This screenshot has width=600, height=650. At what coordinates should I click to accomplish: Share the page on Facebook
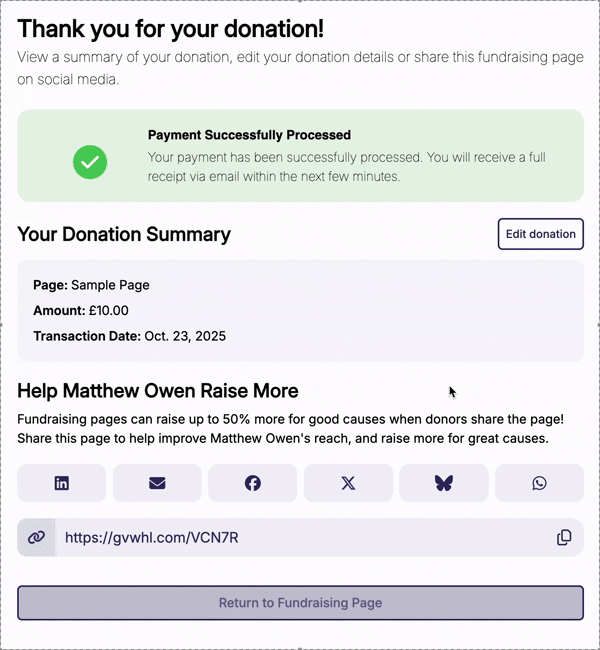[x=253, y=483]
